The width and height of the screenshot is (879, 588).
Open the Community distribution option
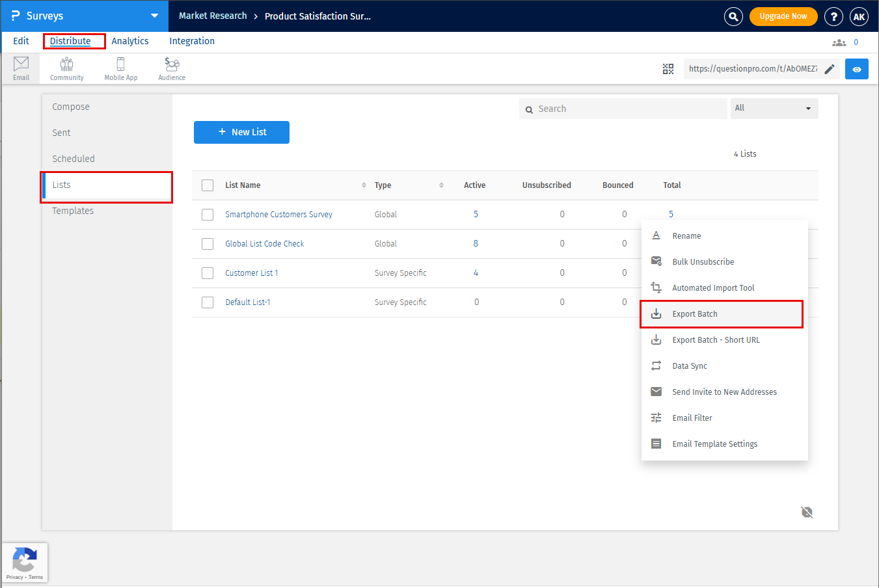[66, 68]
